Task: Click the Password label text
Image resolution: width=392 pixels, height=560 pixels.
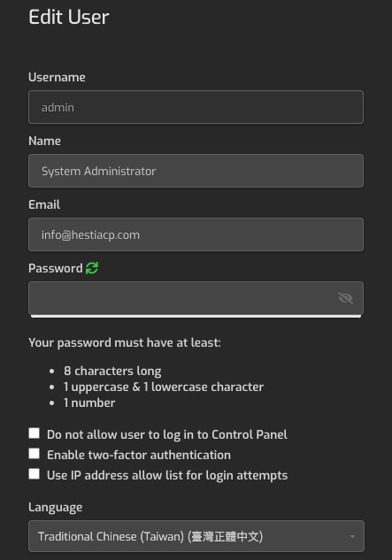Action: (x=56, y=268)
